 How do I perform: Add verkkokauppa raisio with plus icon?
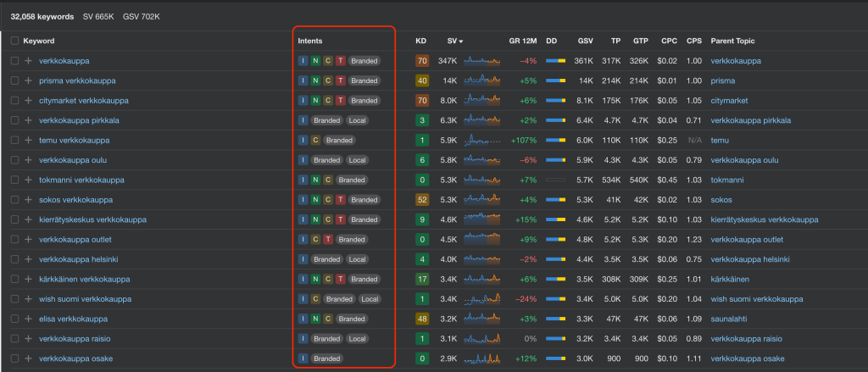[28, 339]
